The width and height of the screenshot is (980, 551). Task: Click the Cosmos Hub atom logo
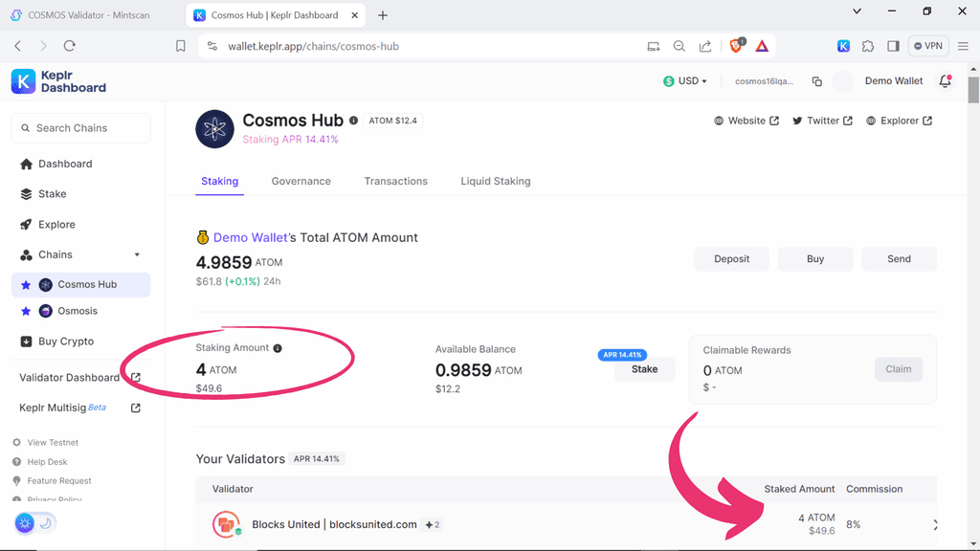tap(214, 129)
